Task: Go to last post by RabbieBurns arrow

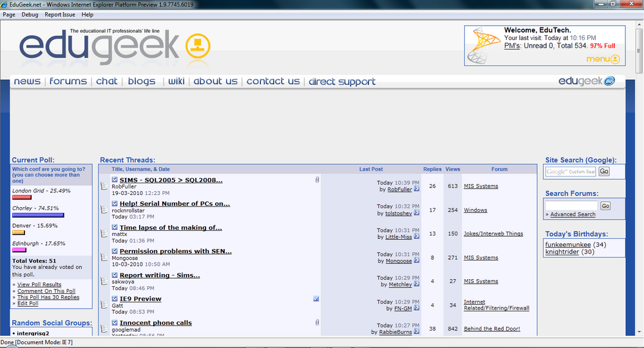Action: pyautogui.click(x=417, y=331)
